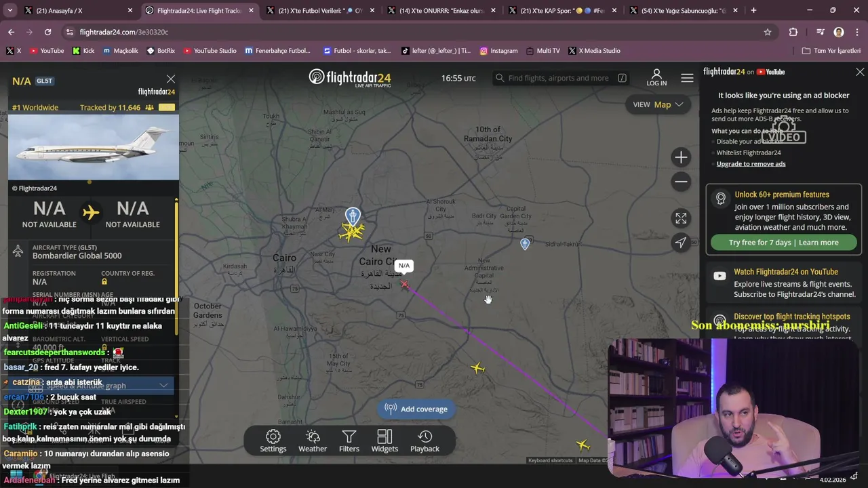Open Instagram bookmark

[x=498, y=51]
